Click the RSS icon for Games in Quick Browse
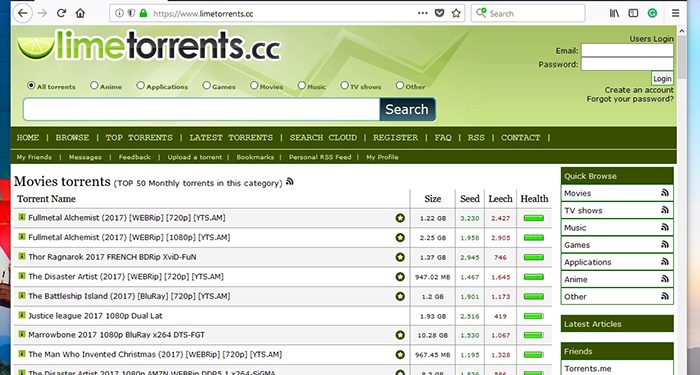 665,245
